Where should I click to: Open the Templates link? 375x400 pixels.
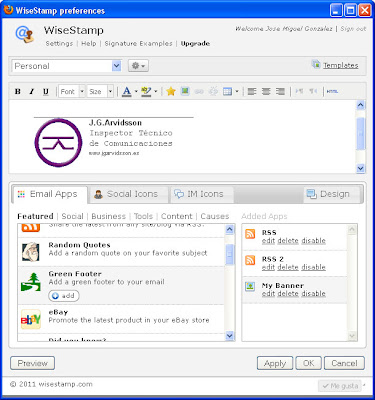coord(341,65)
